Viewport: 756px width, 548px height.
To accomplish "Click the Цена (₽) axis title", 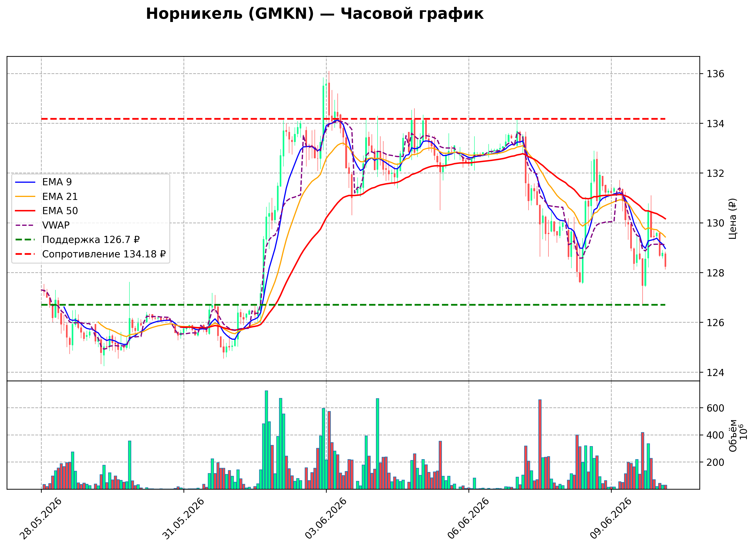I will click(733, 218).
